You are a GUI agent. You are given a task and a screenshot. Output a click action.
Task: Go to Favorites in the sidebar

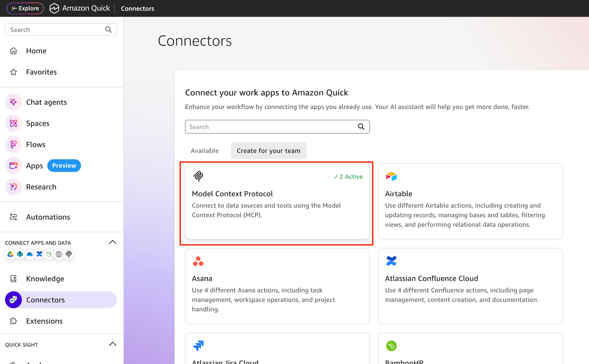41,72
